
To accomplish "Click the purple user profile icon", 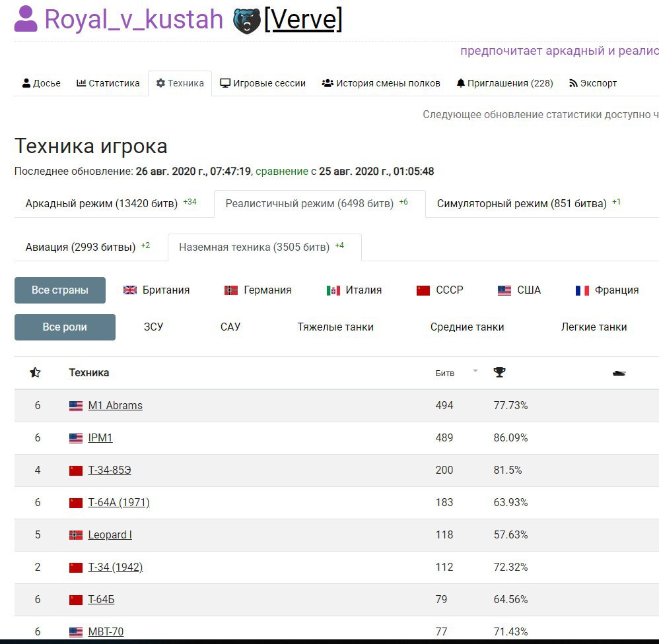I will pyautogui.click(x=26, y=19).
